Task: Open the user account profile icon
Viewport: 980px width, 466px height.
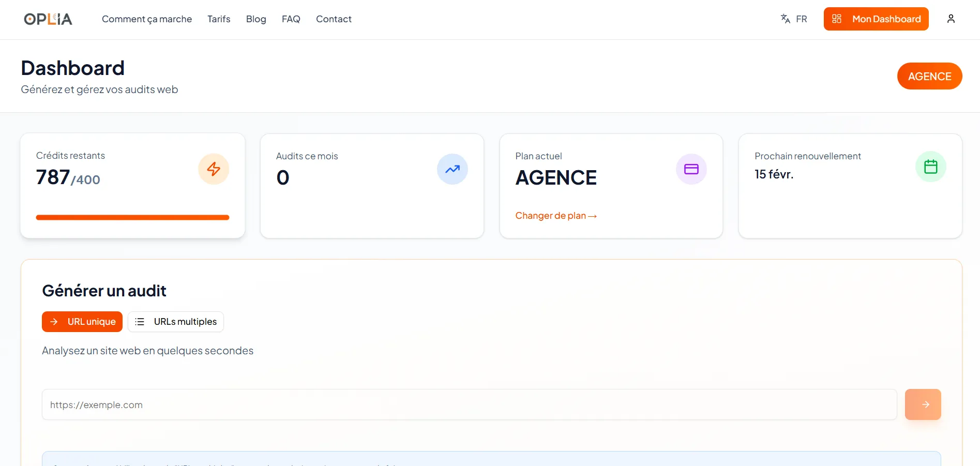Action: coord(951,19)
